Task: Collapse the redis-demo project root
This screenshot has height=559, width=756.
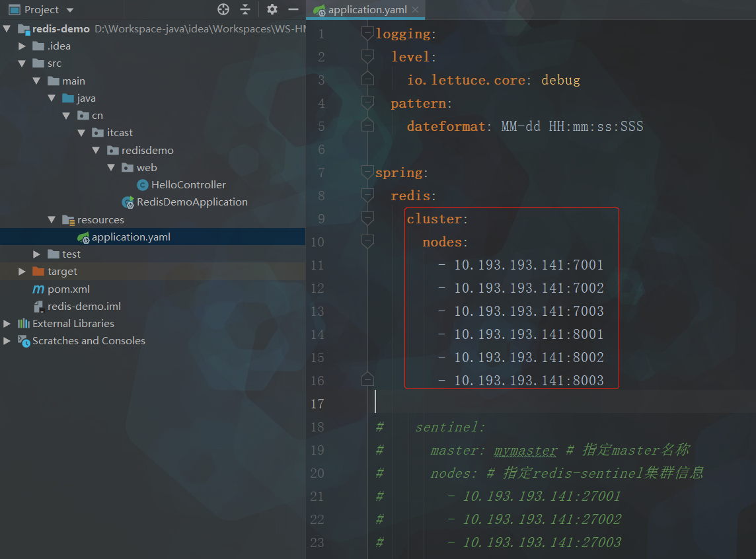Action: tap(7, 29)
